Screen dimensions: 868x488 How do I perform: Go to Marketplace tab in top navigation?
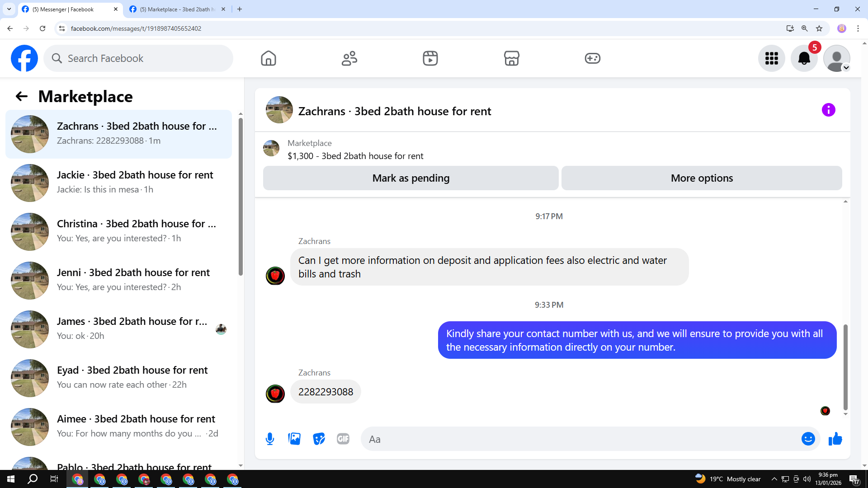[x=511, y=58]
